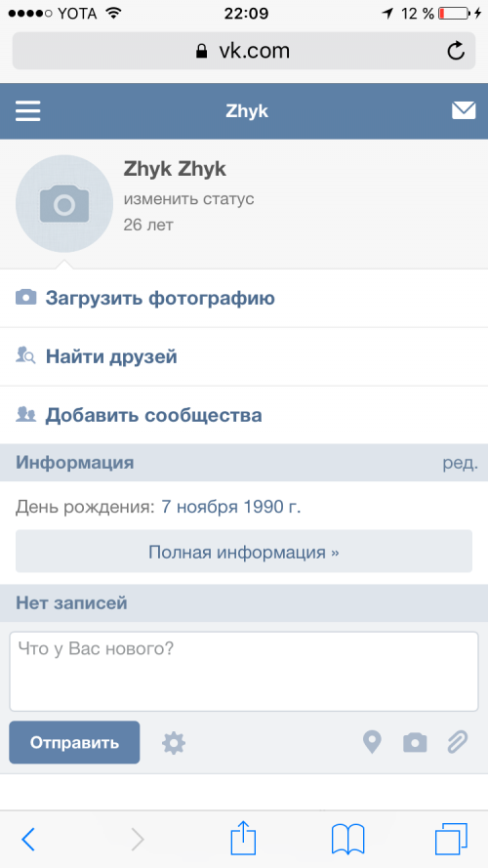The width and height of the screenshot is (488, 868).
Task: Reload the page in Safari address bar
Action: (x=456, y=51)
